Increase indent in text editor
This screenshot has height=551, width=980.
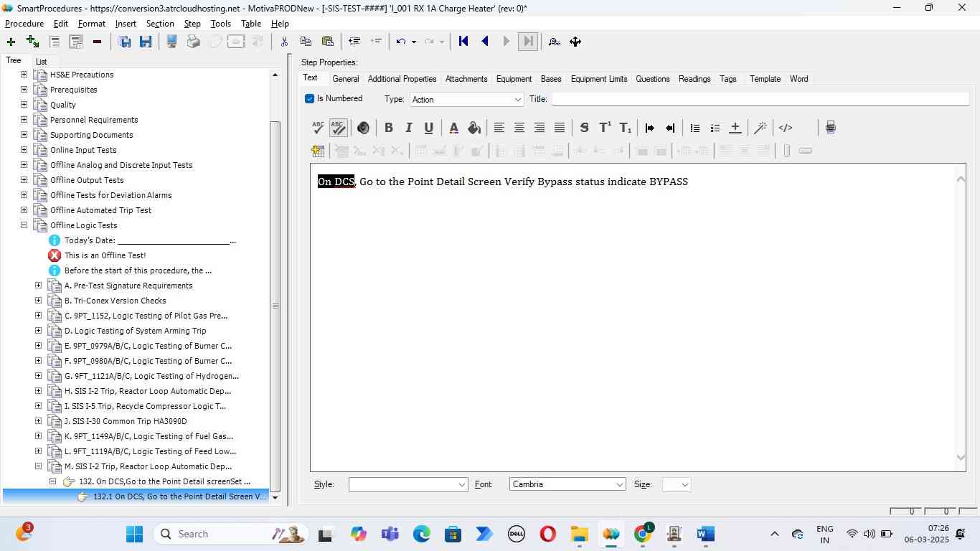[x=650, y=128]
